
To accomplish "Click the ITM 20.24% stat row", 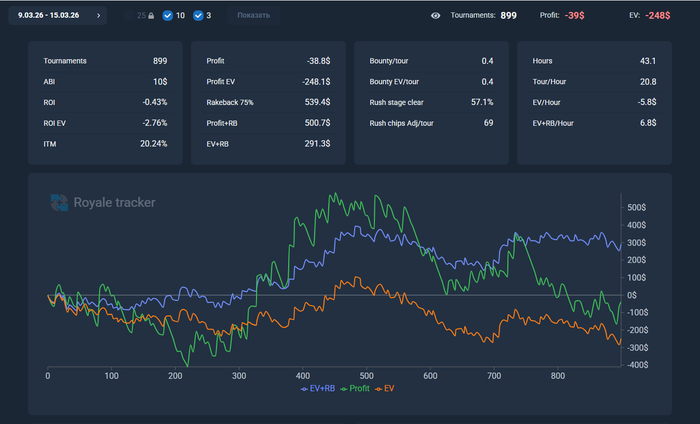I will tap(105, 143).
